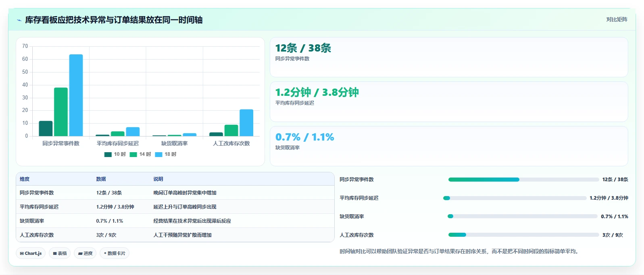The width and height of the screenshot is (644, 275).
Task: Click the green 14 时 bar of 人工改库存次数
Action: point(231,130)
